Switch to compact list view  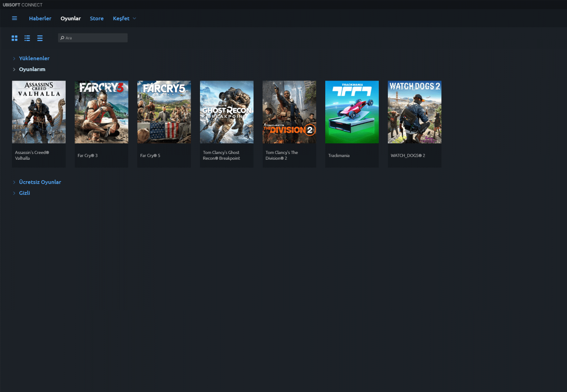pyautogui.click(x=40, y=38)
